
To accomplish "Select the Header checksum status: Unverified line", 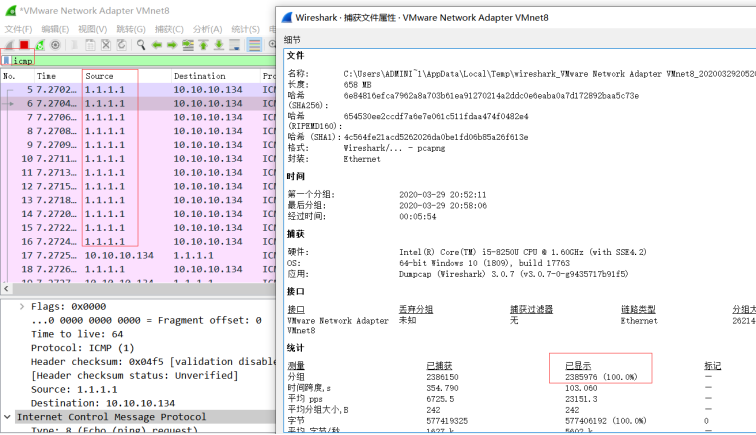I will 135,376.
